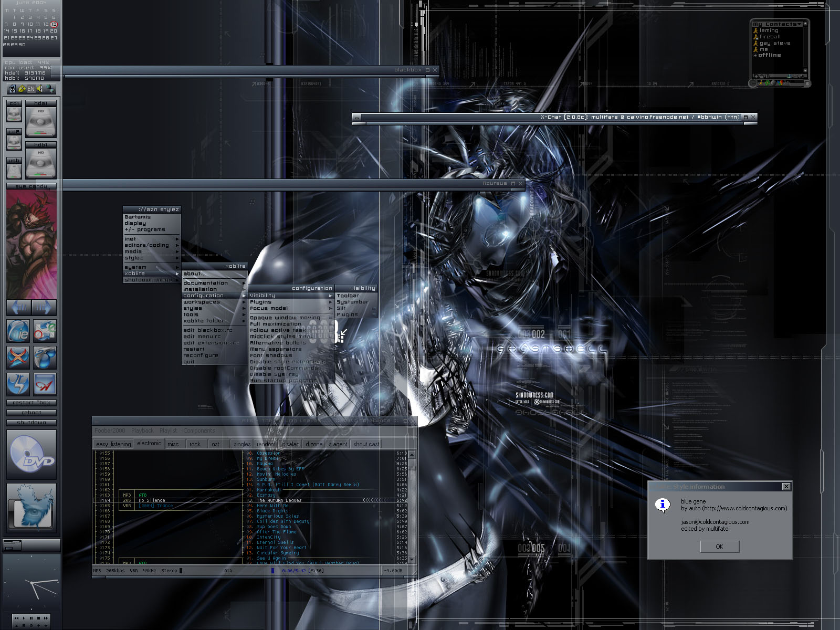Expand the stylez submenu
Image resolution: width=840 pixels, height=630 pixels.
152,258
